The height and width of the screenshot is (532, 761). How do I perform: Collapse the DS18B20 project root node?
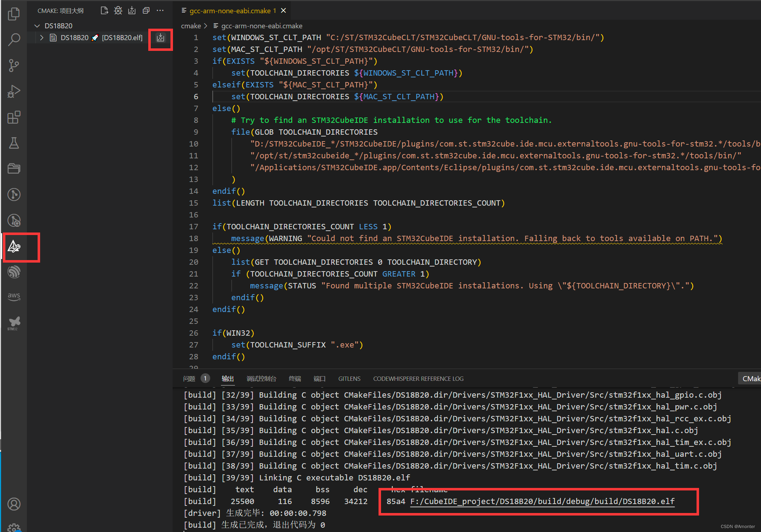click(x=37, y=26)
